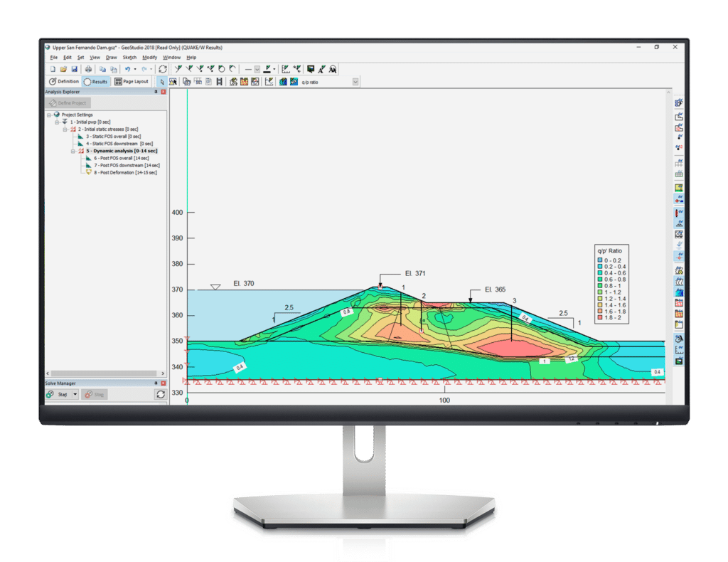Screen dimensions: 728x562
Task: Open the q/p ratio contour dropdown
Action: (355, 81)
